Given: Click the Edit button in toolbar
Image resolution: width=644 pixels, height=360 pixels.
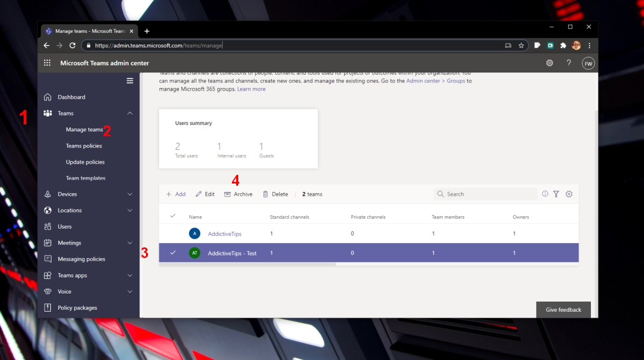Looking at the screenshot, I should pos(205,194).
